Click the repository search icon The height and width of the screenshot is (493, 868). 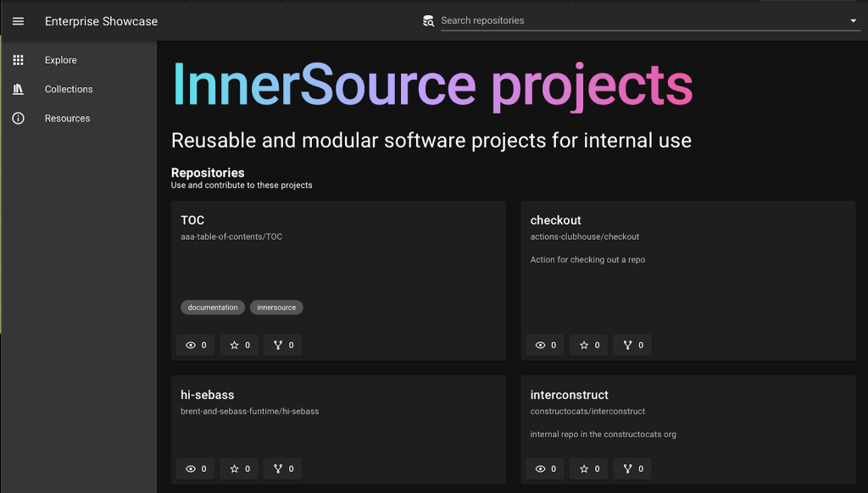(428, 21)
